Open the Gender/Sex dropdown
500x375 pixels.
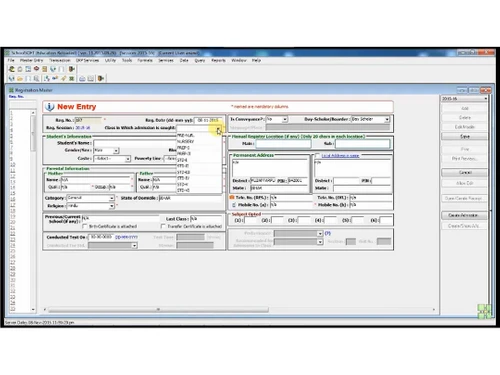coord(116,151)
